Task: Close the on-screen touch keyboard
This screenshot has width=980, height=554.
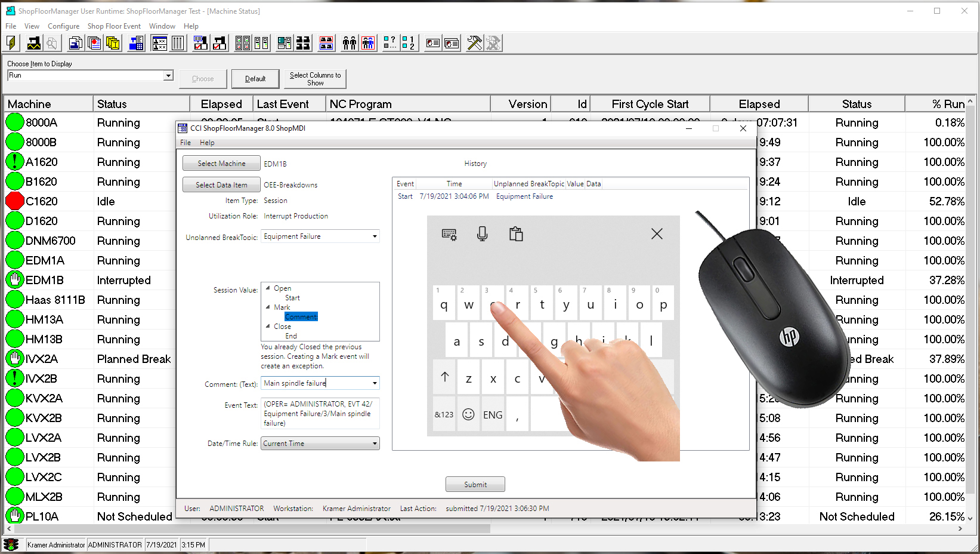Action: pyautogui.click(x=657, y=234)
